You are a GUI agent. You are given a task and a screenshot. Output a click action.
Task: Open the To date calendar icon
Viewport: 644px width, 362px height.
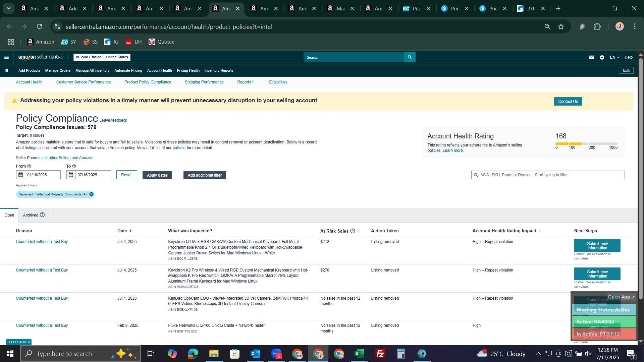click(x=71, y=175)
